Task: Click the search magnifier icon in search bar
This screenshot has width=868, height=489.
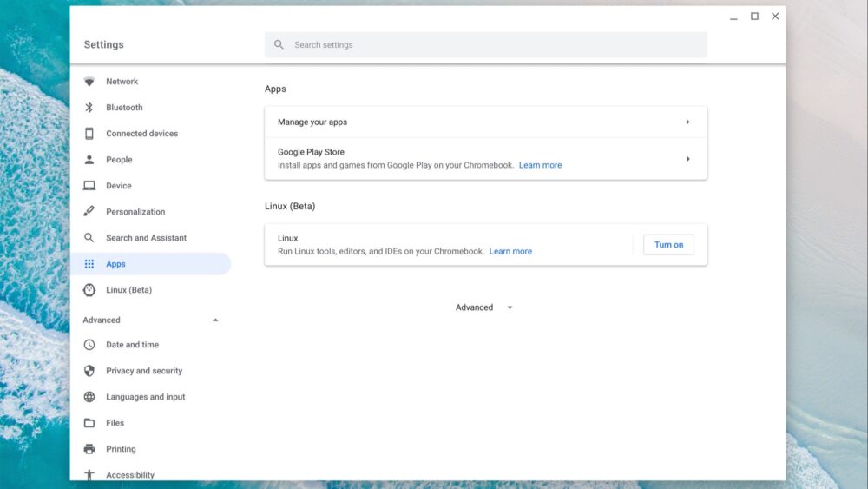Action: tap(279, 44)
